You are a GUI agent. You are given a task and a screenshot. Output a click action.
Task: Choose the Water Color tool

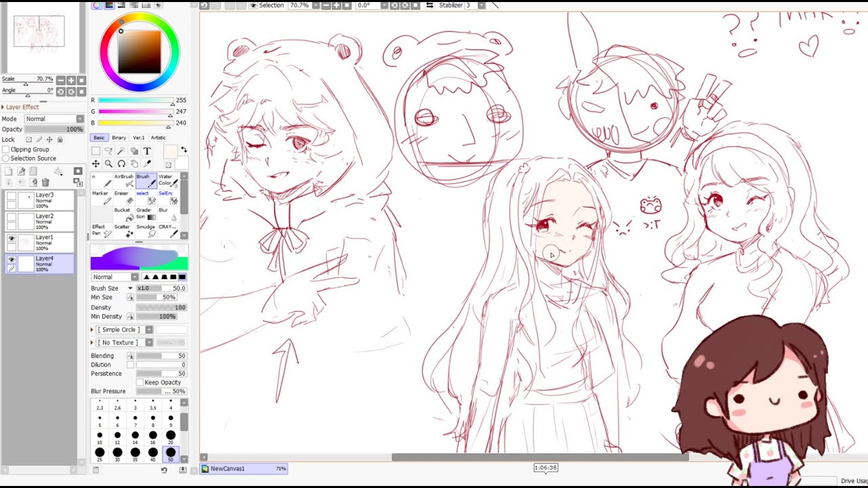[x=167, y=180]
